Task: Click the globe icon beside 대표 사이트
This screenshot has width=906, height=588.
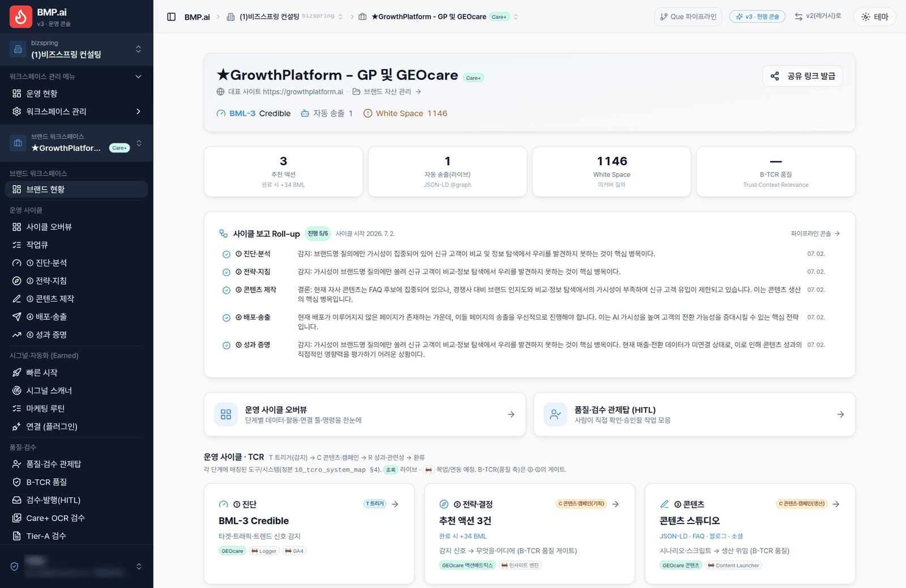Action: coord(221,92)
